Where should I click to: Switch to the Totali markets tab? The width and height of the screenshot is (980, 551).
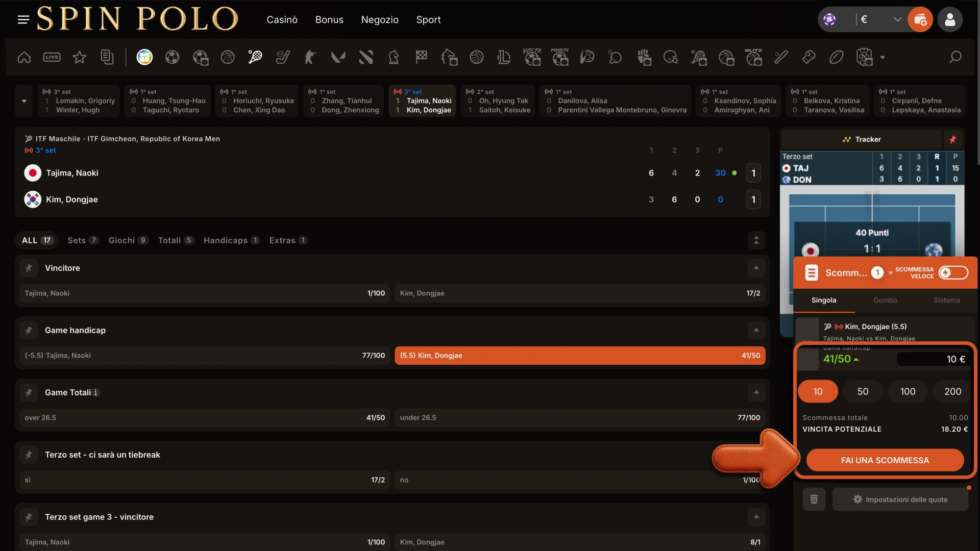176,240
